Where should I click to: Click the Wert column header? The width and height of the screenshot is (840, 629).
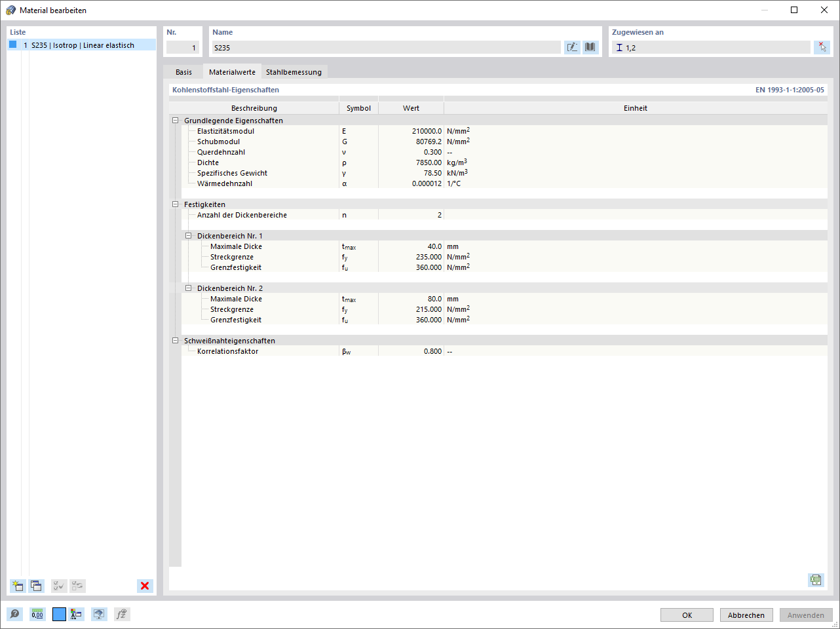(x=411, y=108)
